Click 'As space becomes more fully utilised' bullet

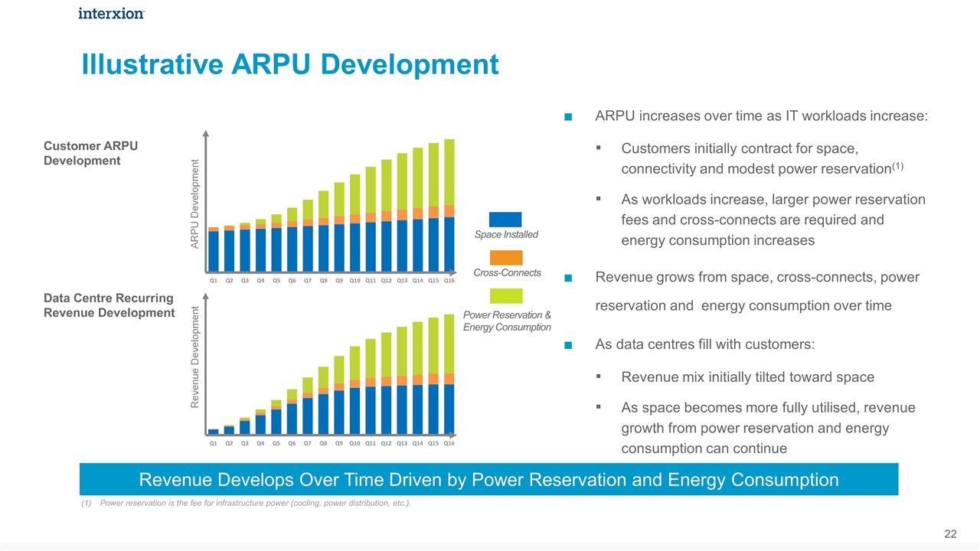[x=768, y=428]
